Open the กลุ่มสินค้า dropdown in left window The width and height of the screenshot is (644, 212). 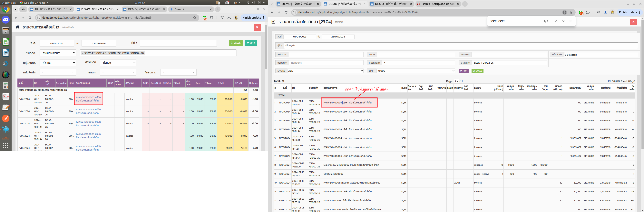coord(57,63)
